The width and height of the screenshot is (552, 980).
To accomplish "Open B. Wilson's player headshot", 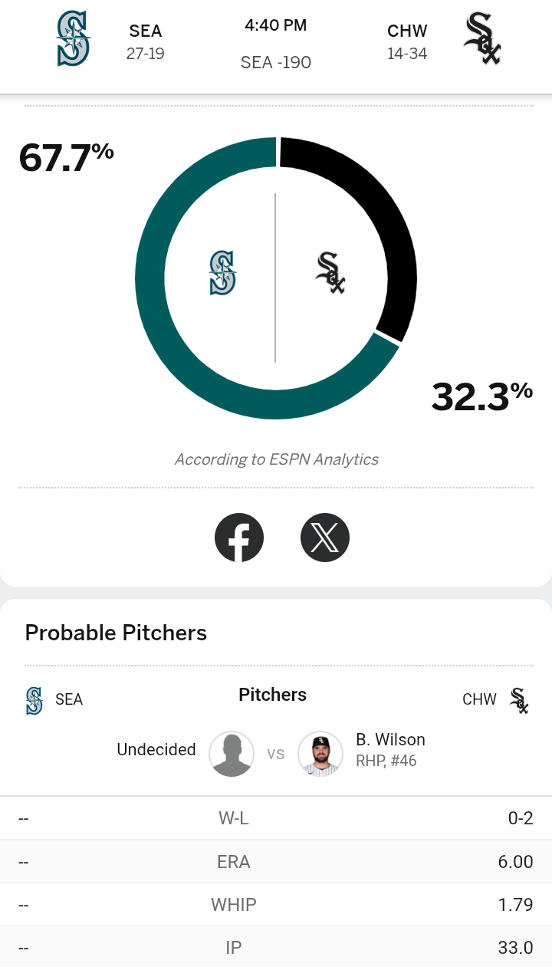I will (x=320, y=754).
